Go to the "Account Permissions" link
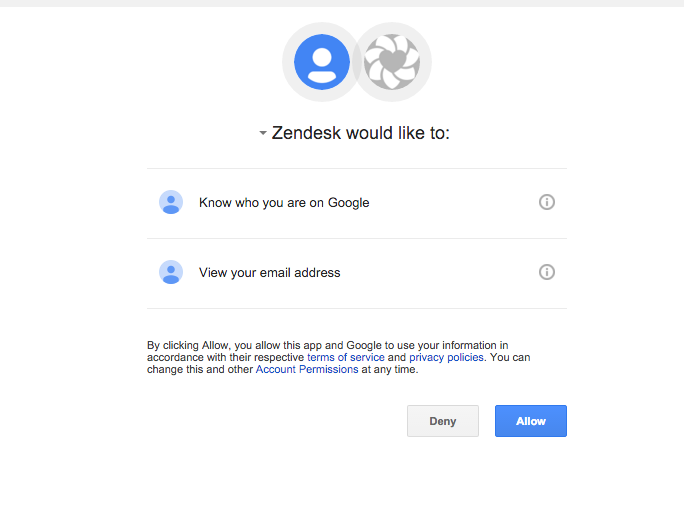Screen dimensions: 684x507 (x=307, y=370)
